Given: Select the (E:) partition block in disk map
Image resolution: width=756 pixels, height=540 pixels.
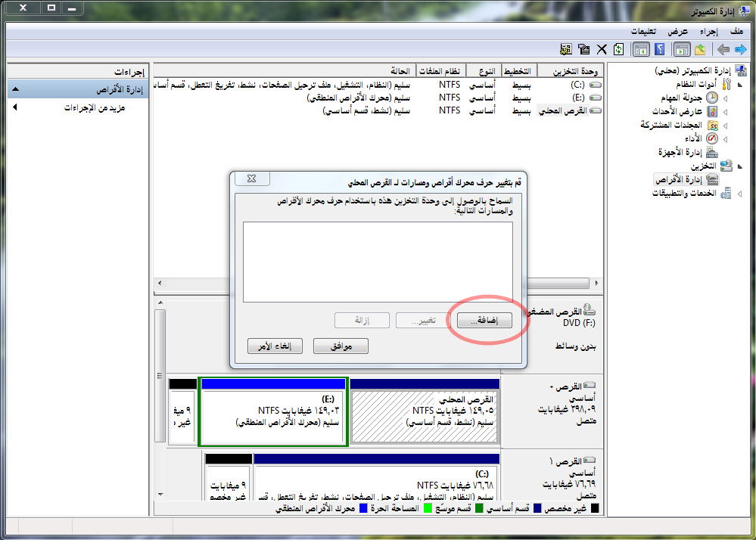Looking at the screenshot, I should point(272,417).
